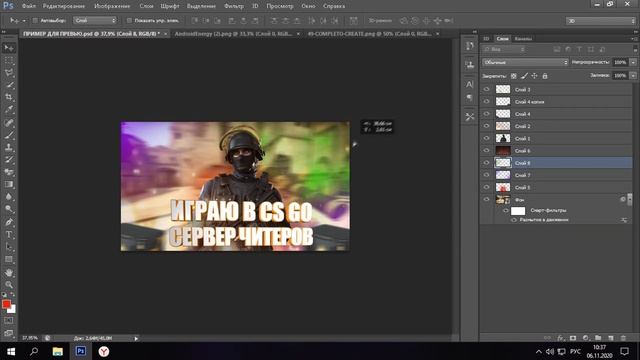
Task: Select the Lasso tool
Action: click(9, 73)
